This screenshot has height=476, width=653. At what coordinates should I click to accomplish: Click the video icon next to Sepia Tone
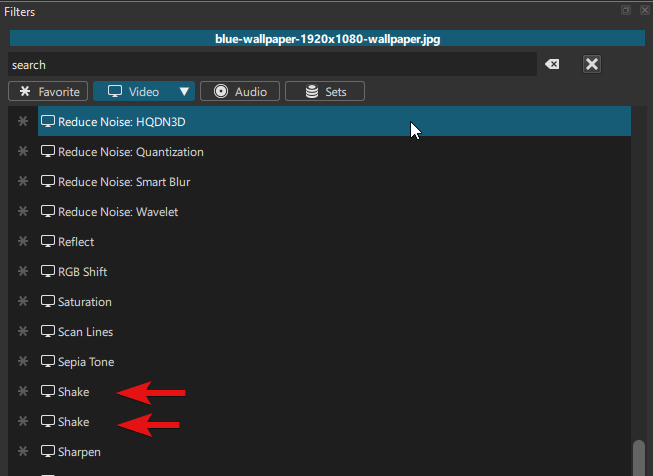(x=48, y=361)
